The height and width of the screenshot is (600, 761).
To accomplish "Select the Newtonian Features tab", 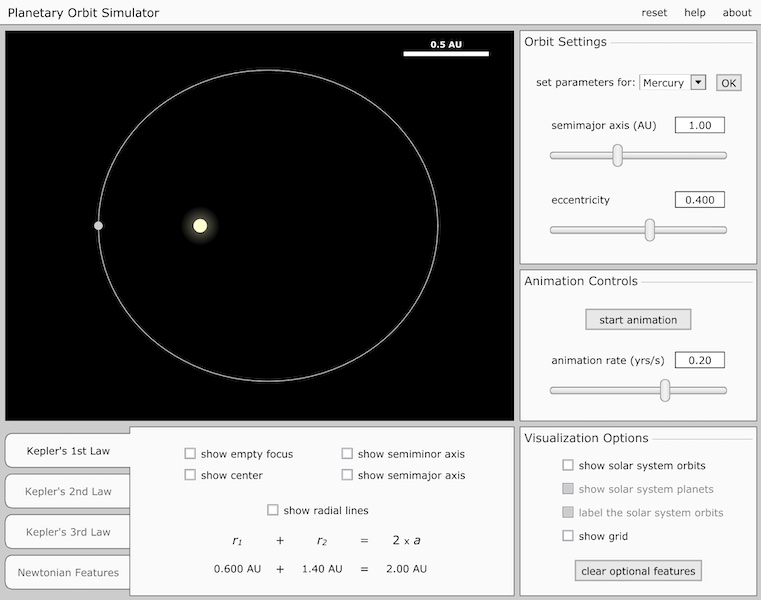I will tap(68, 573).
